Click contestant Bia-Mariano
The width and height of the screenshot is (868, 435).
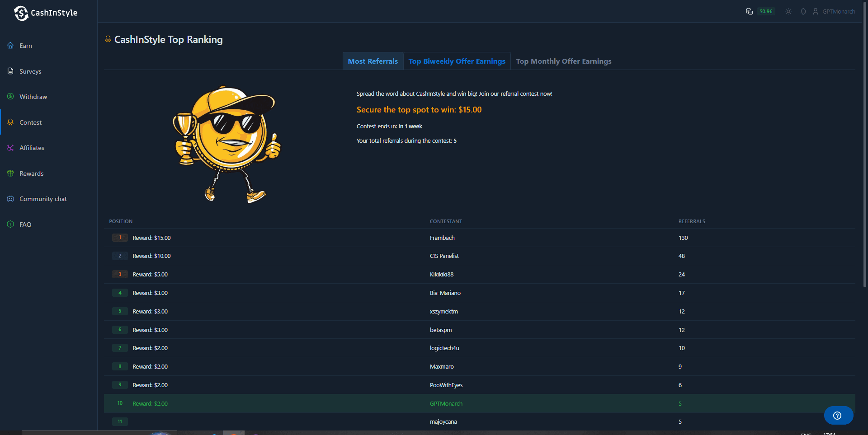445,293
